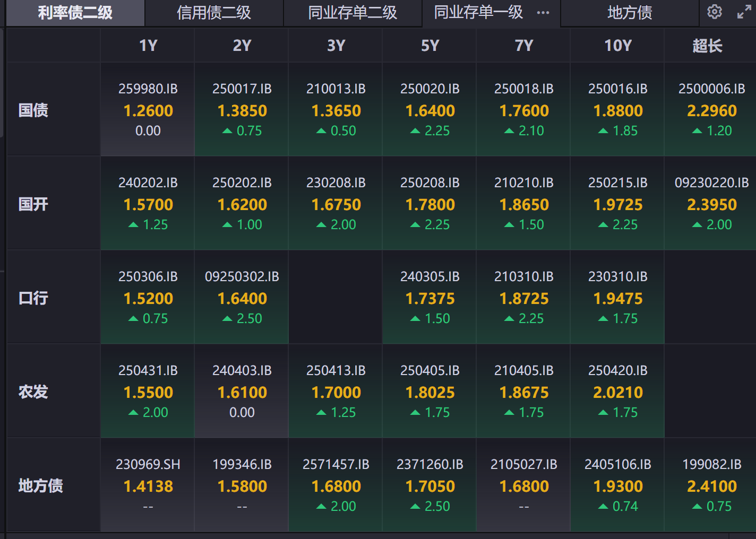This screenshot has height=539, width=756.
Task: Click the 口行 row header
Action: pos(33,298)
